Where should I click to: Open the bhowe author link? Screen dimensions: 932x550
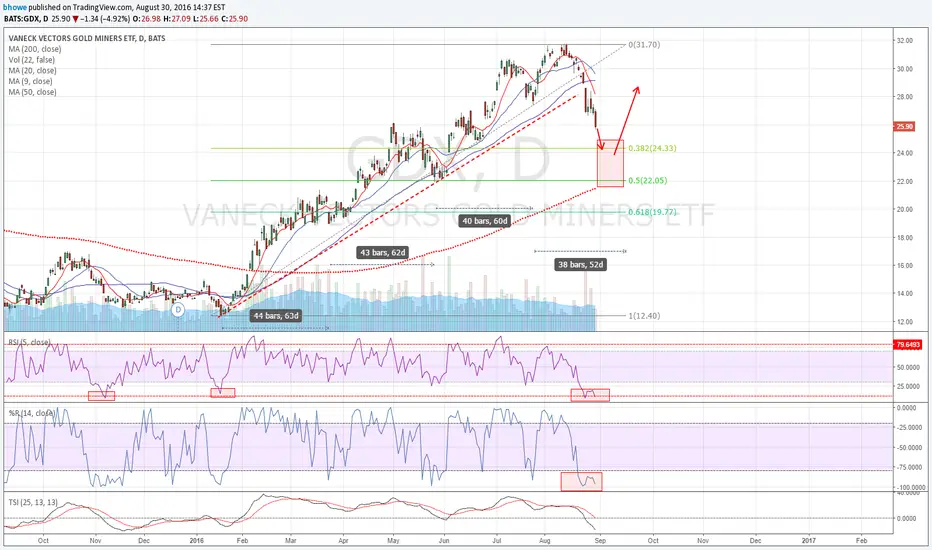(15, 8)
